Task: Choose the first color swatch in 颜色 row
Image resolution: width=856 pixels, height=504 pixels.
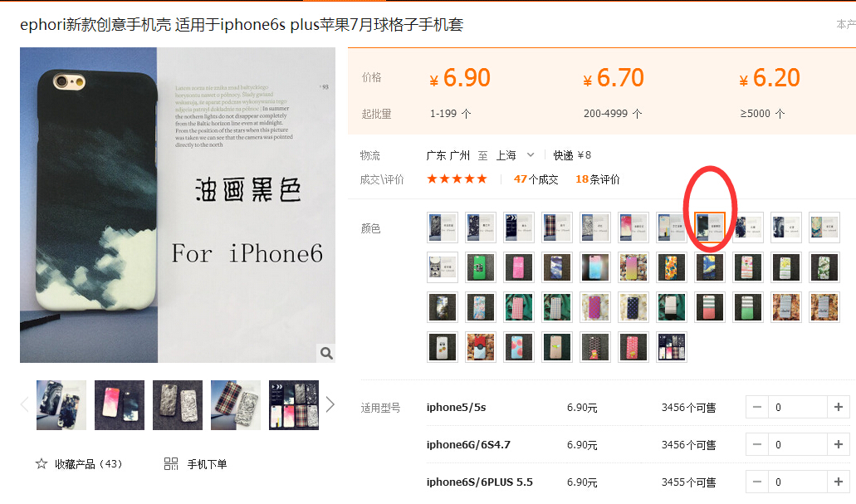Action: (x=443, y=228)
